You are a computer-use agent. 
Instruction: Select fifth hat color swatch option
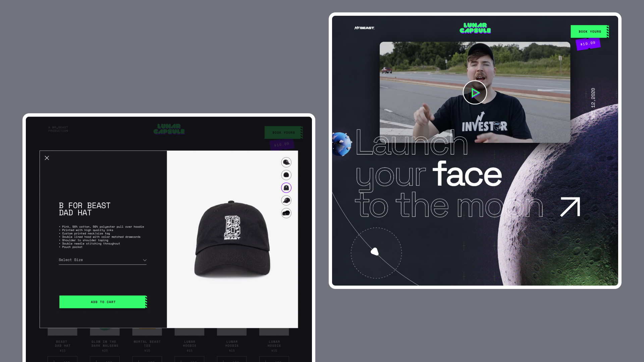click(x=286, y=214)
